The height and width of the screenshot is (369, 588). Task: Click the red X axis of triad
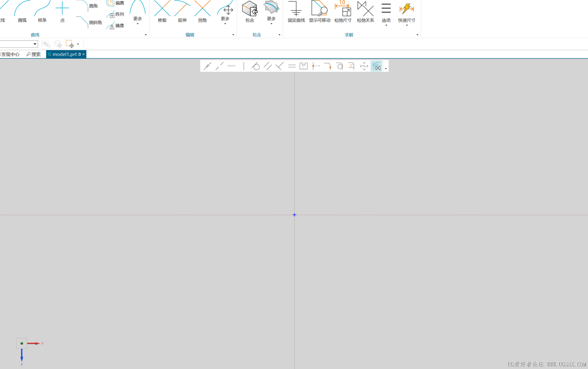click(x=34, y=343)
